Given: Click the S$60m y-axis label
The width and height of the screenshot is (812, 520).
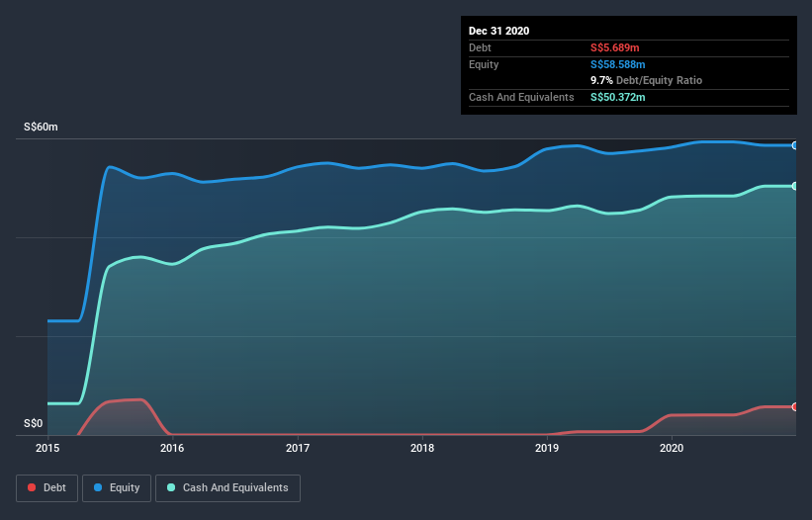Looking at the screenshot, I should pyautogui.click(x=41, y=128).
